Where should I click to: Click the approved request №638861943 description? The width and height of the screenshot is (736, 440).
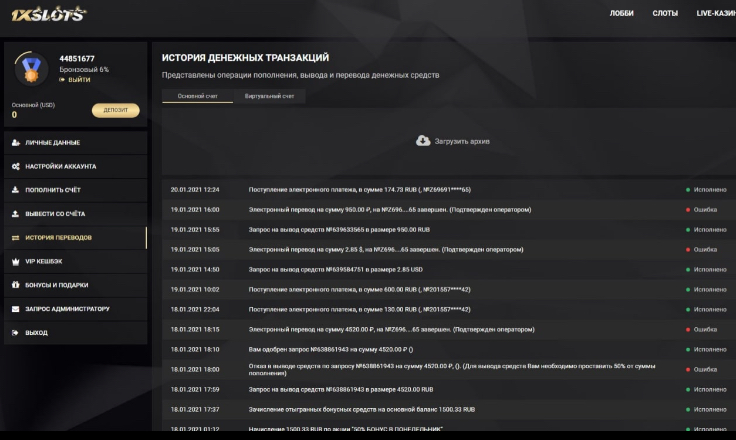[331, 349]
